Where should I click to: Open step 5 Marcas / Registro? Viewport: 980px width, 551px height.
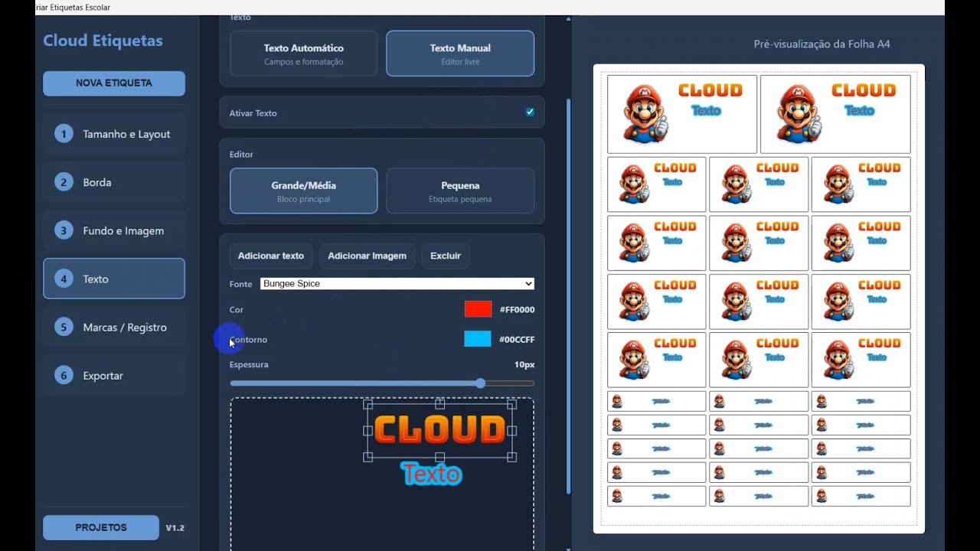click(114, 327)
